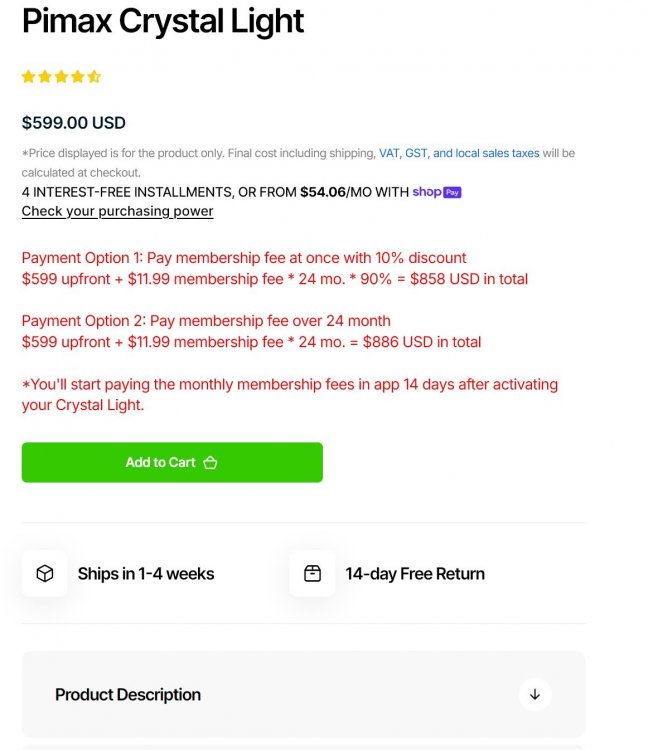This screenshot has width=648, height=750.
Task: Expand the Product Description section
Action: tap(128, 695)
